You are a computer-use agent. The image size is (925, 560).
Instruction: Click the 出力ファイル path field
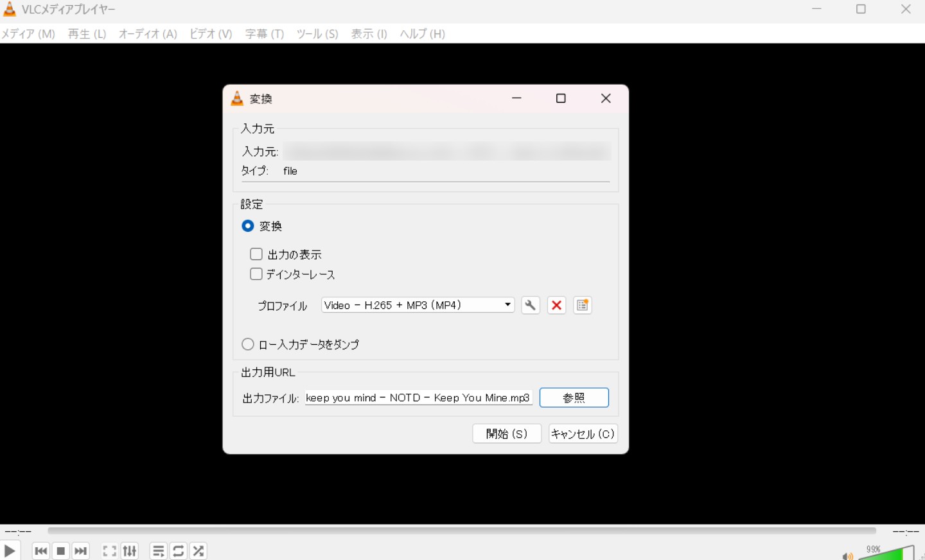(x=419, y=398)
